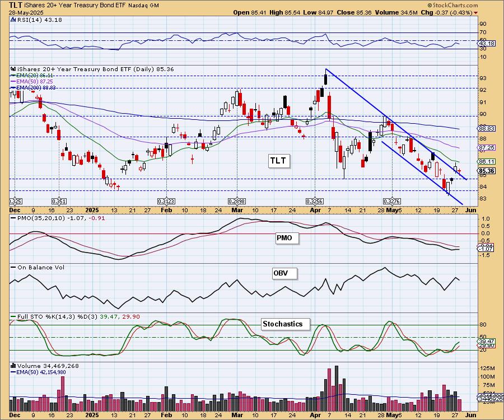This screenshot has width=504, height=420.
Task: Click the 0.3256 yield label
Action: coord(315,202)
